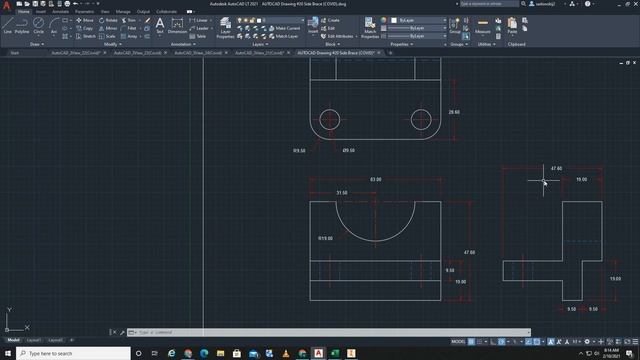The image size is (640, 360).
Task: Open status bar customization menu
Action: coord(635,342)
